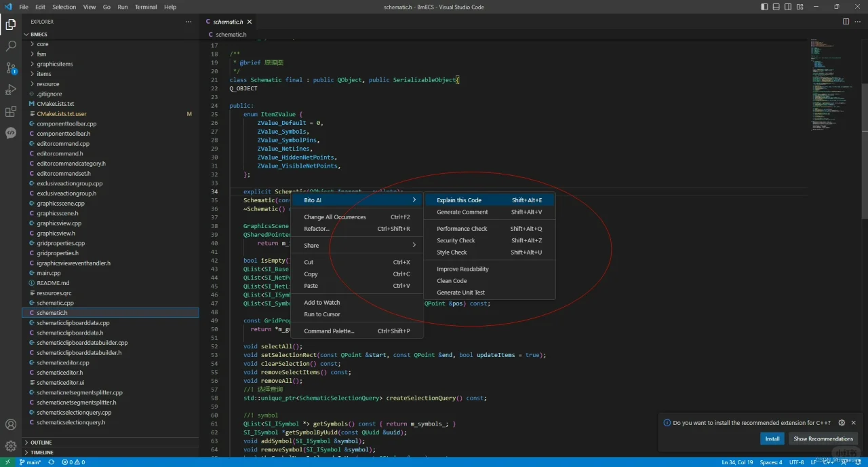Toggle the bottom panel visibility
Image resolution: width=868 pixels, height=467 pixels.
pyautogui.click(x=776, y=7)
